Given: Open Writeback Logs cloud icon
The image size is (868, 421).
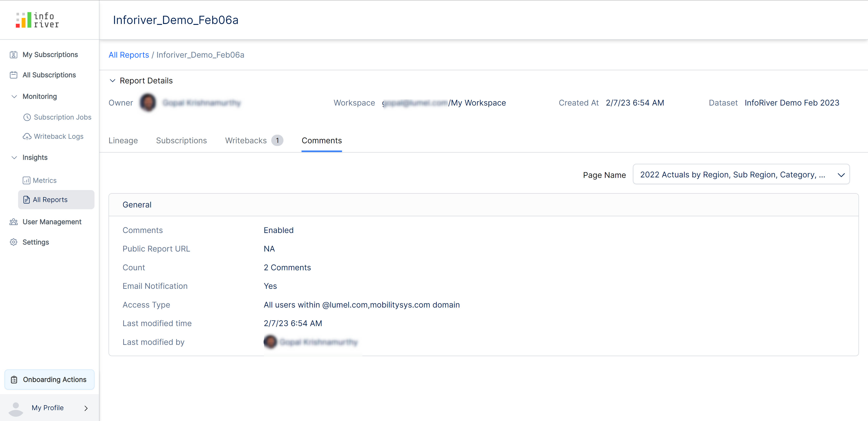Looking at the screenshot, I should click(x=27, y=136).
